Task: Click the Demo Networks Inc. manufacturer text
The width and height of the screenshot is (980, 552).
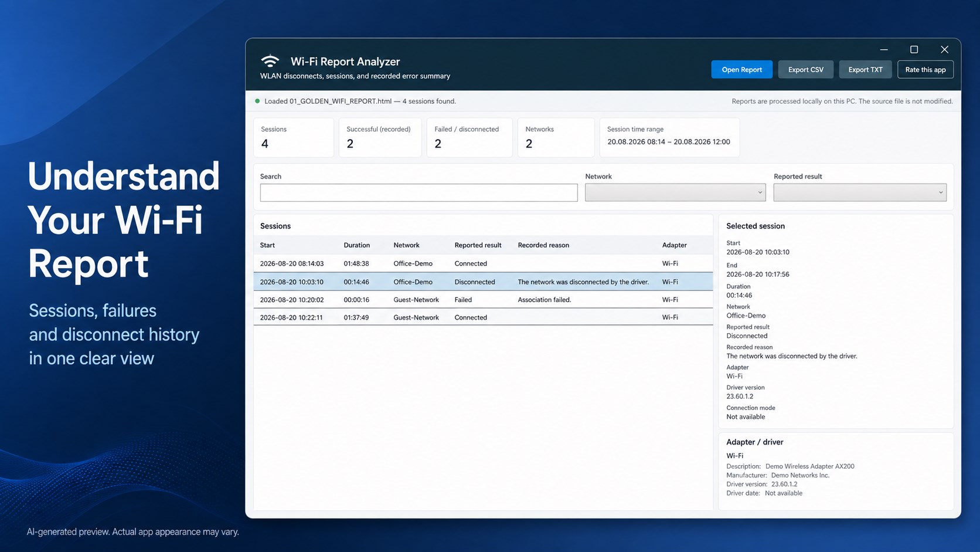Action: (x=800, y=475)
